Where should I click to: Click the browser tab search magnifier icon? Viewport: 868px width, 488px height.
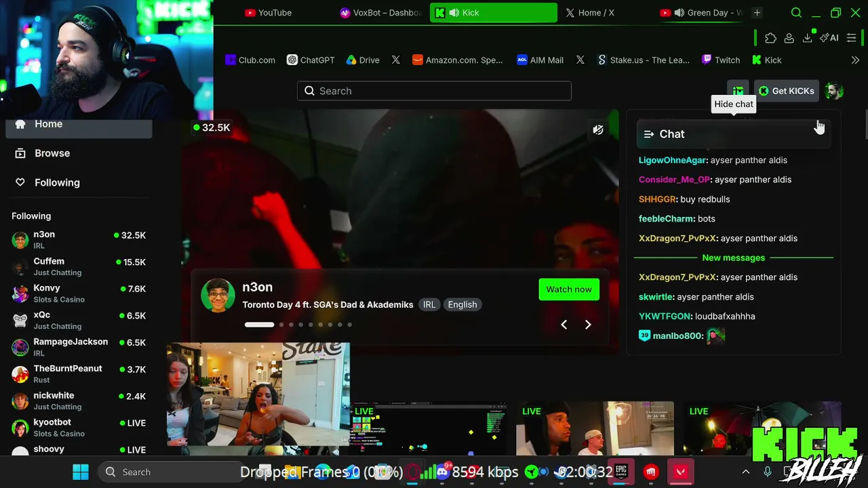click(796, 13)
